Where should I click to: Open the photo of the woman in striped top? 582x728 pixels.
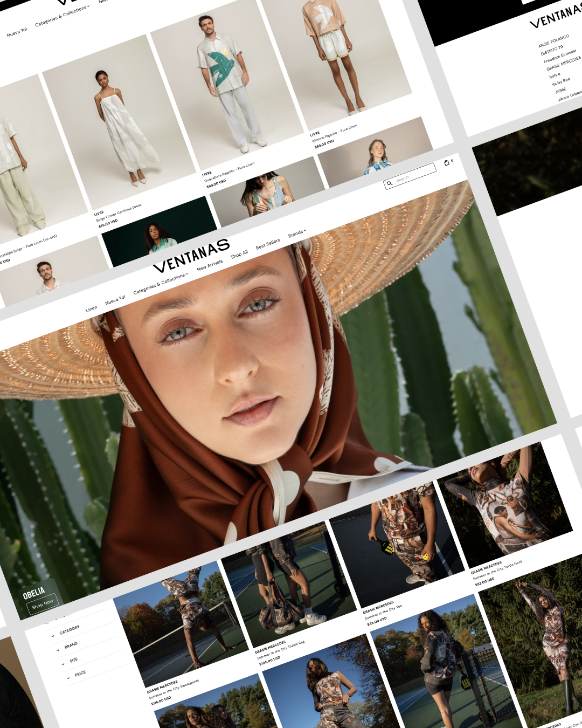click(x=267, y=191)
